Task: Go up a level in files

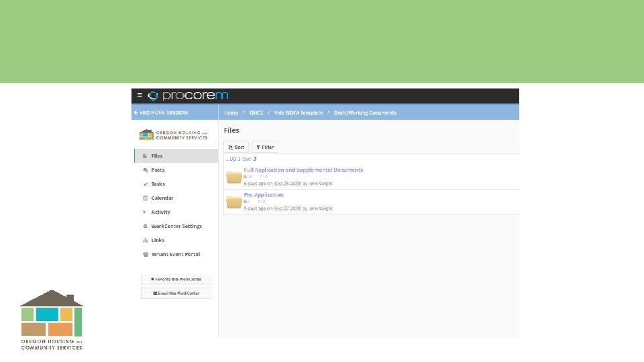Action: (241, 159)
